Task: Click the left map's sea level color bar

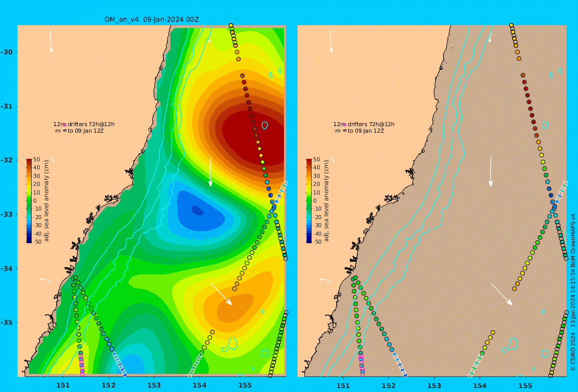Action: pyautogui.click(x=29, y=201)
